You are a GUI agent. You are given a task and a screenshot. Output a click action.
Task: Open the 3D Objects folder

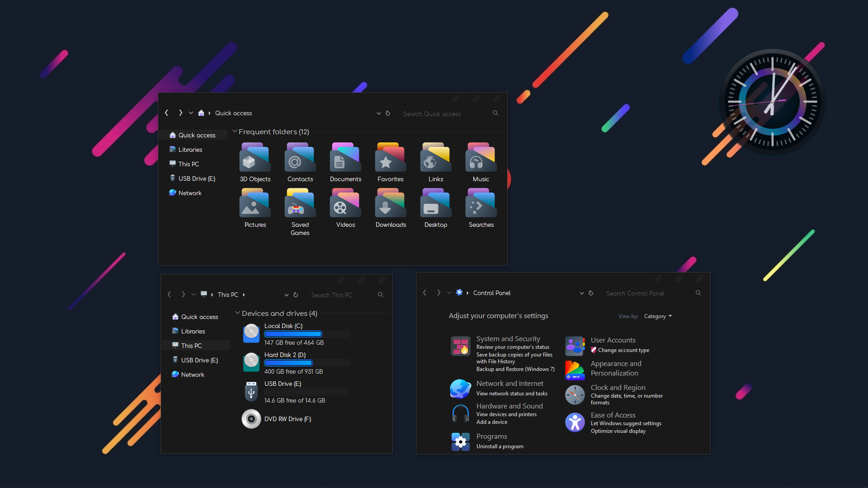pos(255,160)
